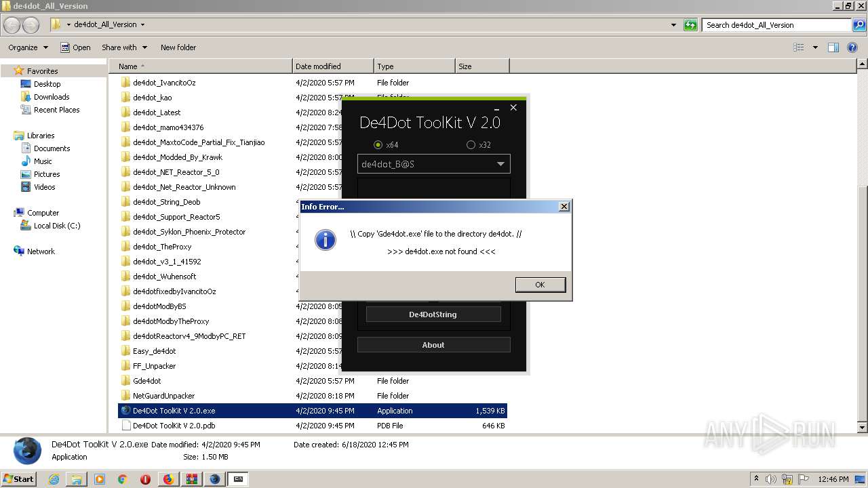
Task: Click the refresh icon beside address bar
Action: tap(690, 25)
